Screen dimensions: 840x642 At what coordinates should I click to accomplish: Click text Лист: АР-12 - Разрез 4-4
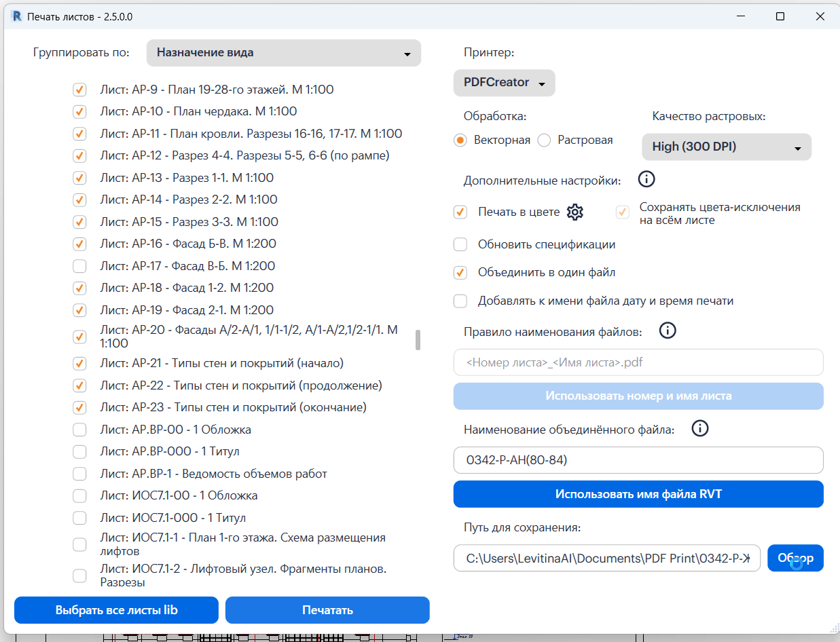[x=244, y=155]
